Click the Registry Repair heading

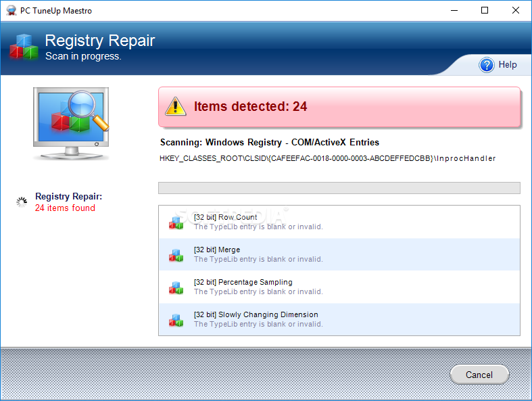(x=100, y=41)
